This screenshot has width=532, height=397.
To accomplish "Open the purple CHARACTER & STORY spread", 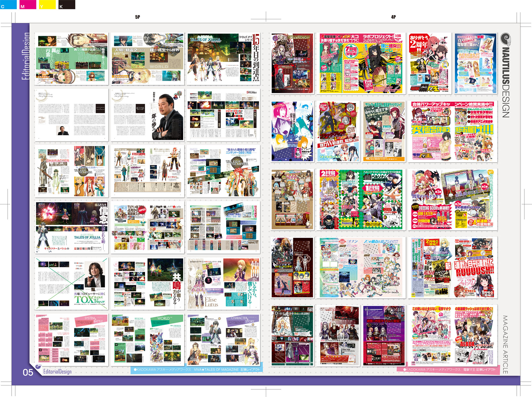I will click(223, 340).
